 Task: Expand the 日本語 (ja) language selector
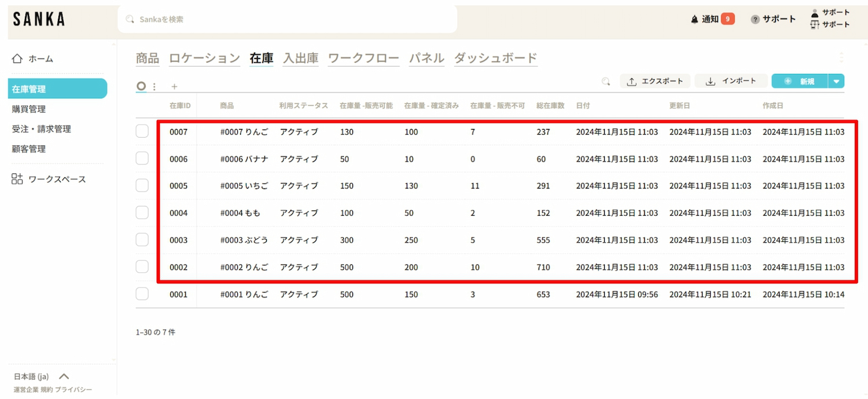point(64,376)
